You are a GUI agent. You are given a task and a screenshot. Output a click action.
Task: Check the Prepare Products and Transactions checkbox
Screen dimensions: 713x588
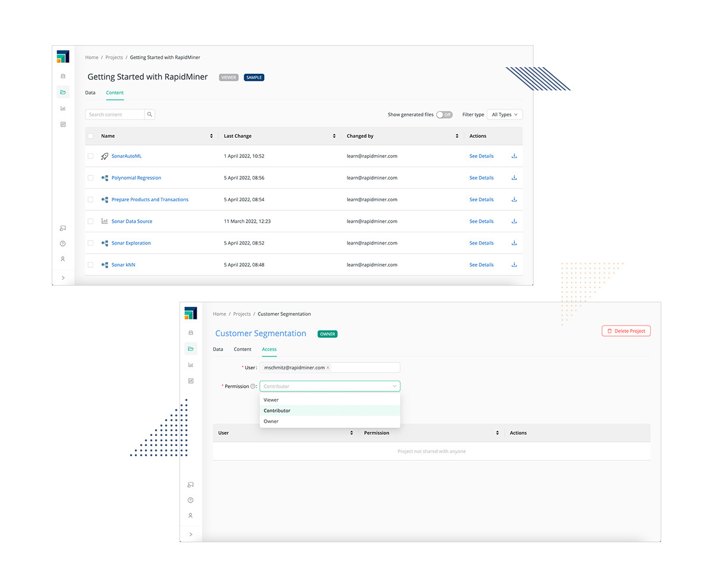90,200
